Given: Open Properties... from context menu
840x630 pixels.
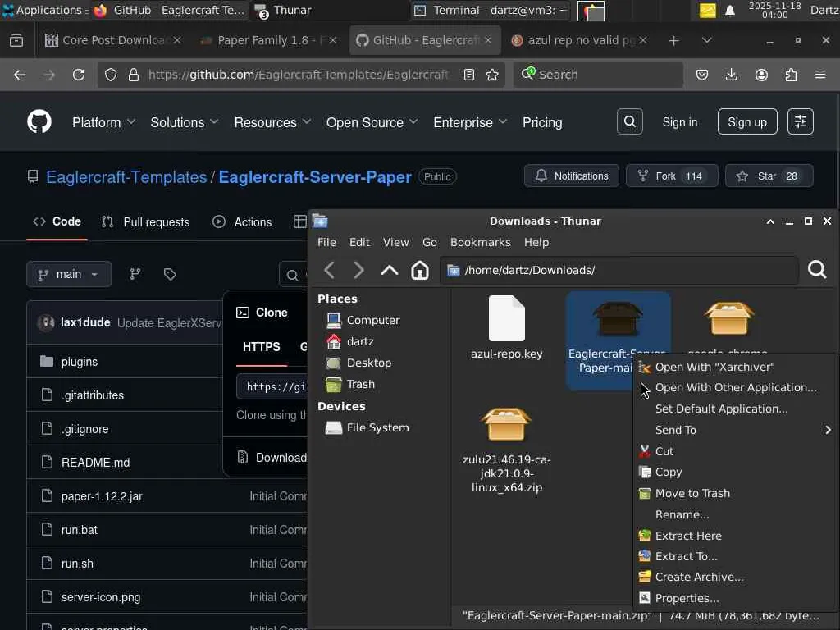Looking at the screenshot, I should (735, 598).
